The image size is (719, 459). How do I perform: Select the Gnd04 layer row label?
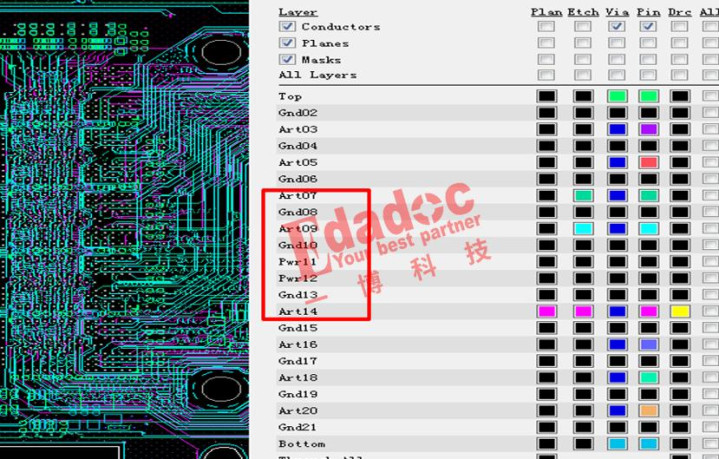point(298,146)
